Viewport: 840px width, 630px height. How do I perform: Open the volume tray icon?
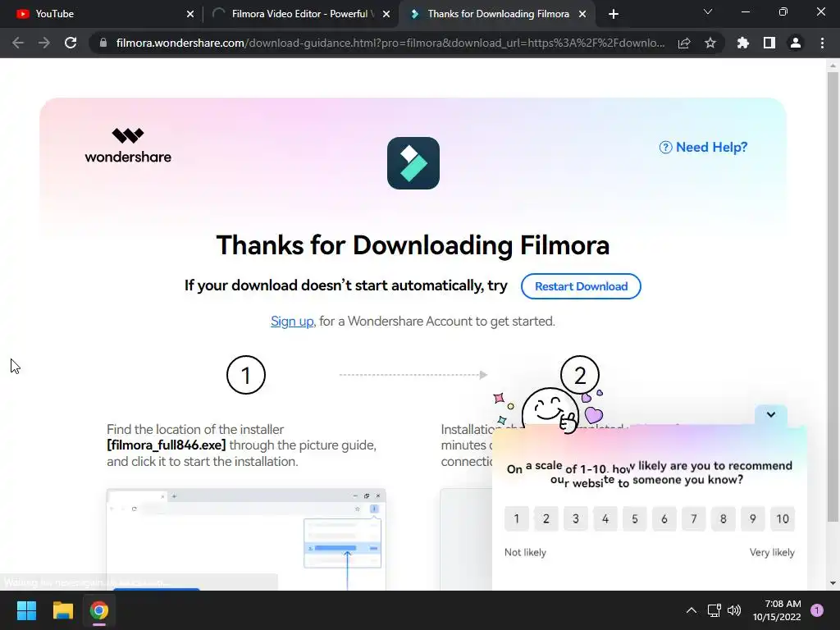(x=734, y=610)
